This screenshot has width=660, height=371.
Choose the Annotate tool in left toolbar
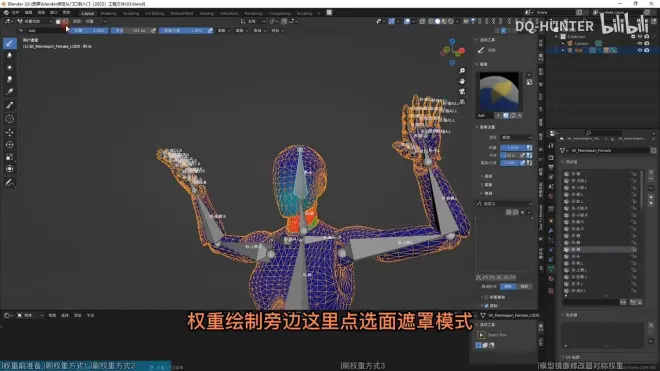click(x=10, y=183)
